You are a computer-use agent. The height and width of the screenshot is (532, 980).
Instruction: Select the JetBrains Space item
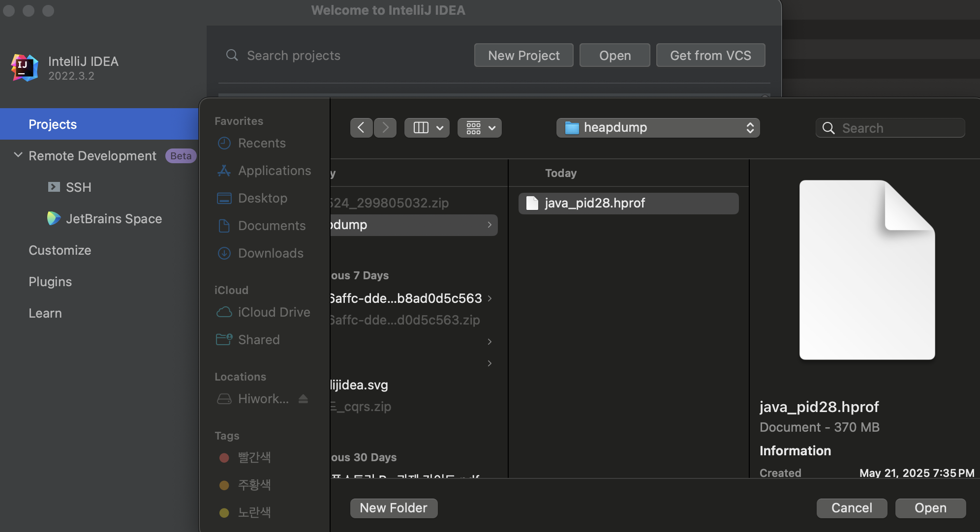point(114,219)
